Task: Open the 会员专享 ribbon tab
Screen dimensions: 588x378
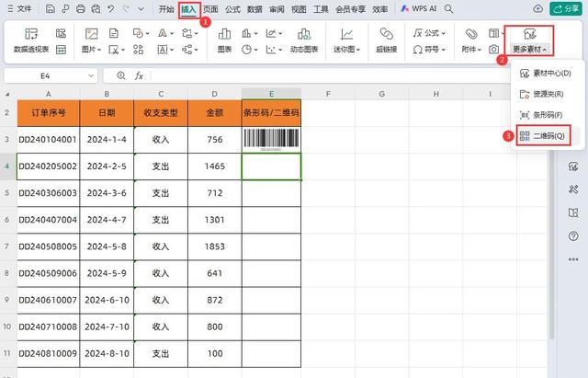Action: click(350, 9)
